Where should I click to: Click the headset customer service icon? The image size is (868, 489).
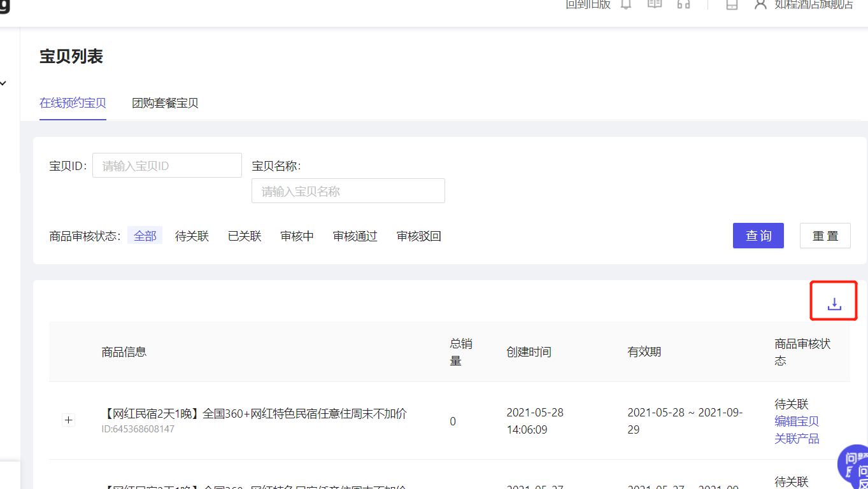point(684,4)
